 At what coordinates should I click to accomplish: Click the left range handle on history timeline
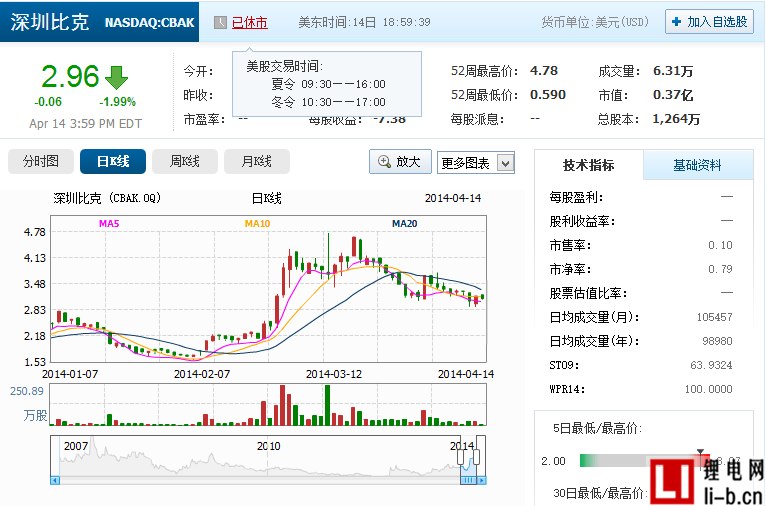tap(460, 458)
